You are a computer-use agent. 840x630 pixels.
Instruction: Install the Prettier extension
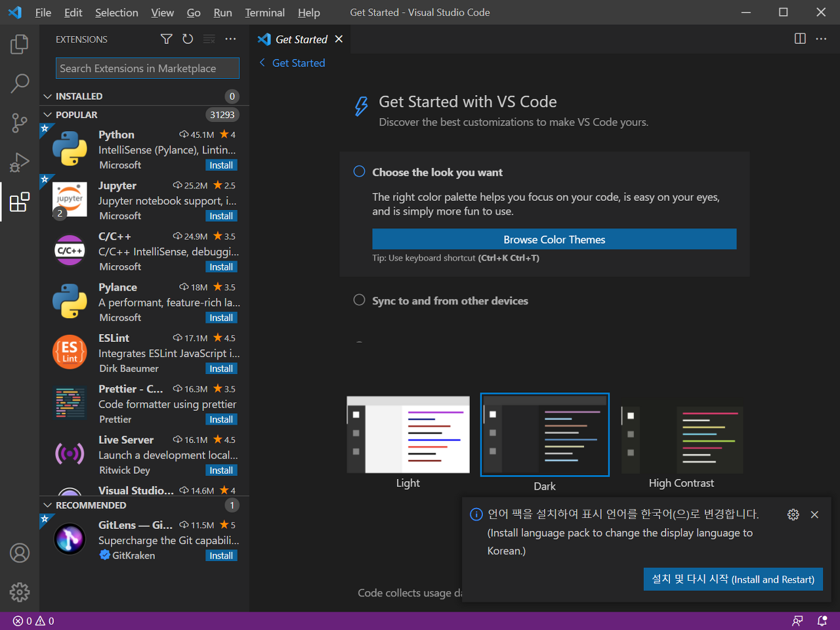click(x=221, y=419)
